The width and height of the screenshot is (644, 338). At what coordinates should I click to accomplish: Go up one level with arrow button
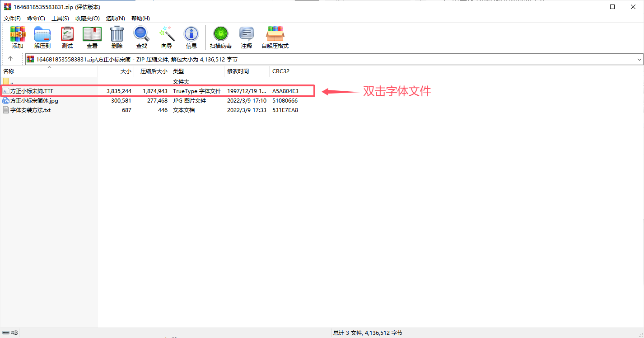pos(10,59)
